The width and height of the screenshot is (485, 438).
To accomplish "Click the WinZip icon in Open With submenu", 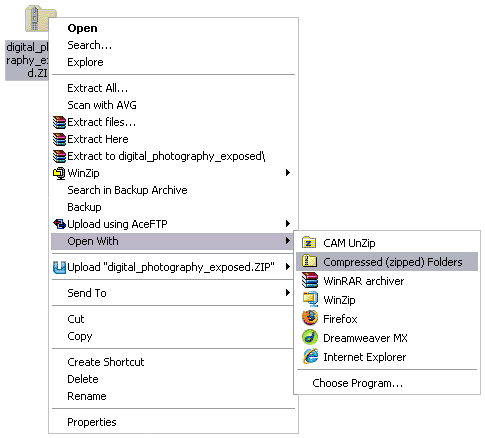I will [310, 299].
